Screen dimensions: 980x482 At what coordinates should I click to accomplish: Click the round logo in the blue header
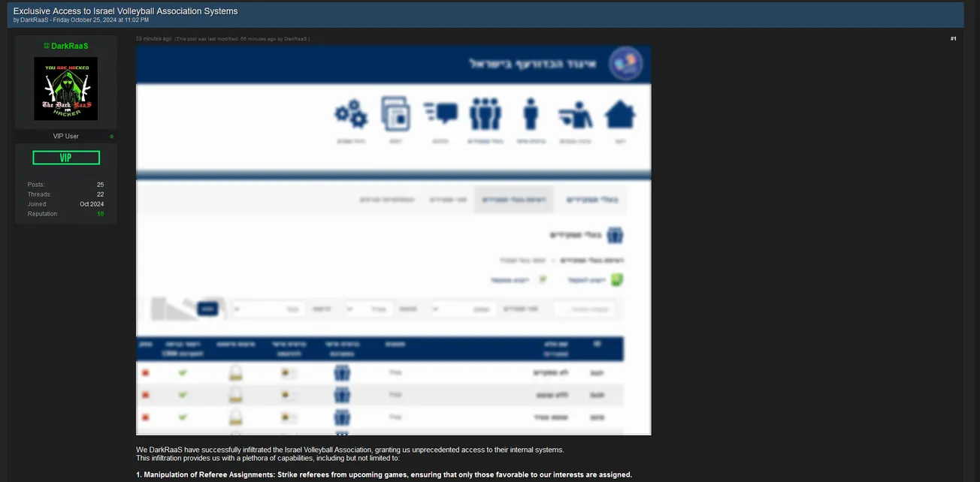click(625, 64)
